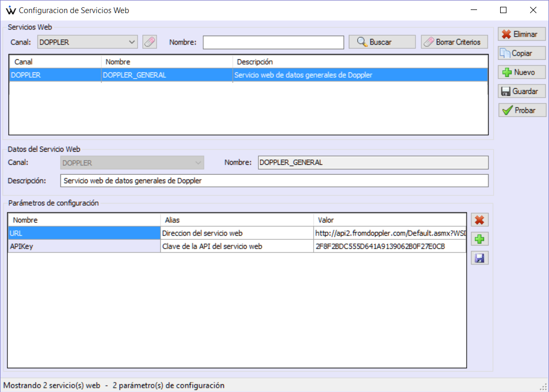Create a new web service with Nuevo
Screen dimensions: 549x392
coord(522,72)
